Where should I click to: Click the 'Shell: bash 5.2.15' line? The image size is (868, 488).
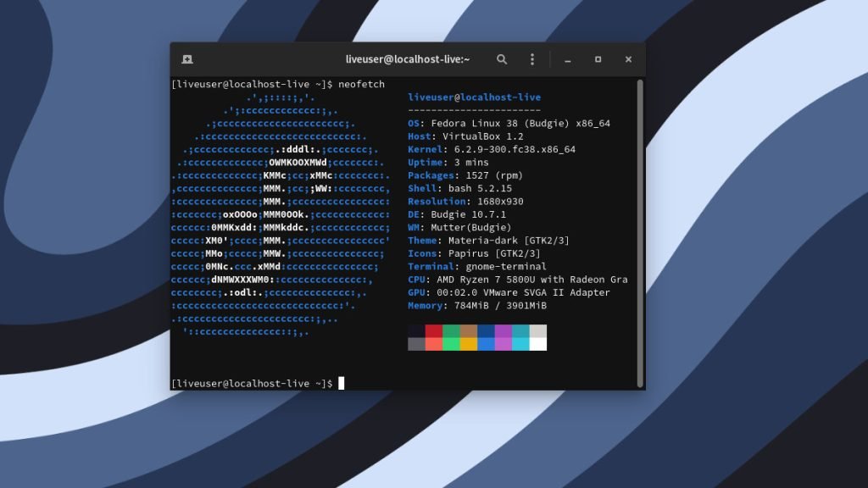coord(460,188)
